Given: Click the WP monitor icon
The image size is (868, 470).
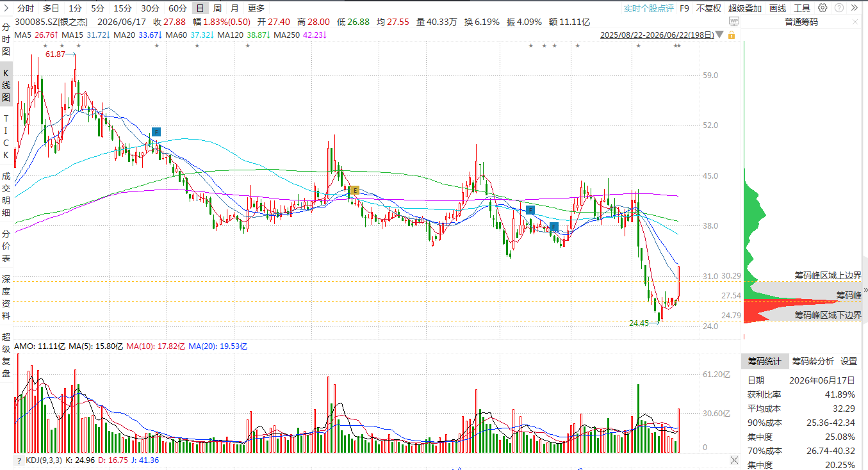Looking at the screenshot, I should click(734, 21).
